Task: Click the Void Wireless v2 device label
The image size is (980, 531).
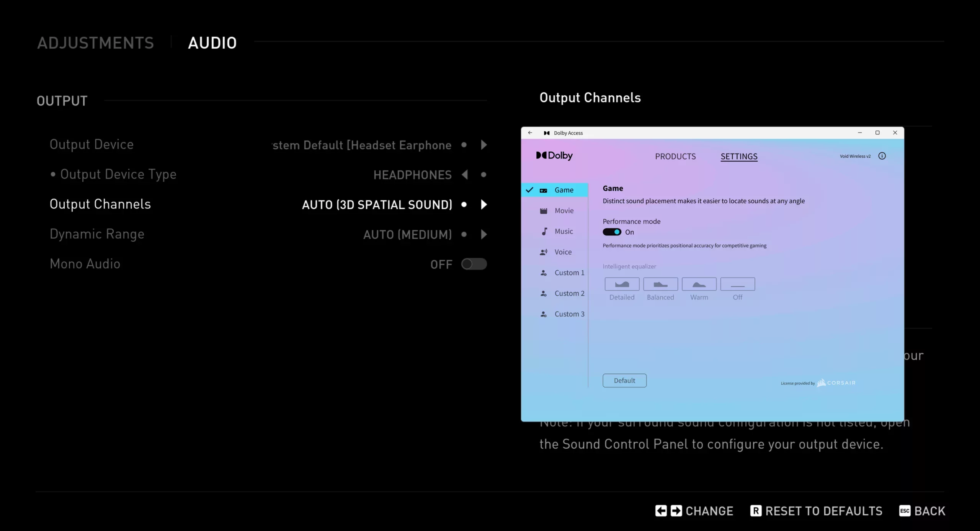Action: point(855,156)
